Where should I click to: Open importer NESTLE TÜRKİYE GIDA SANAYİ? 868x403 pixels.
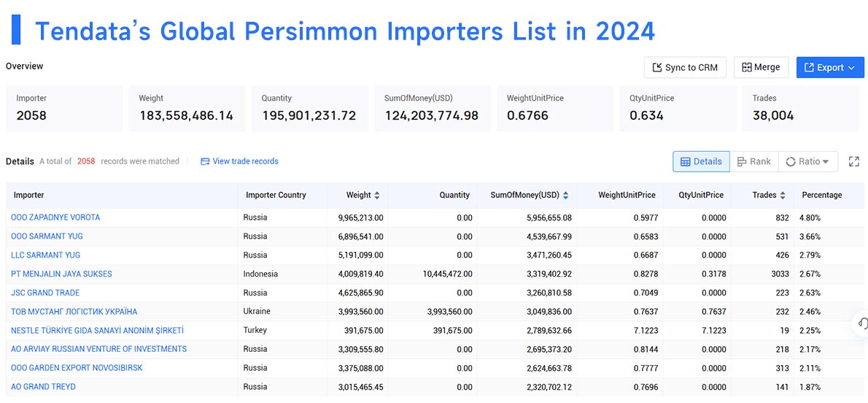(x=98, y=331)
